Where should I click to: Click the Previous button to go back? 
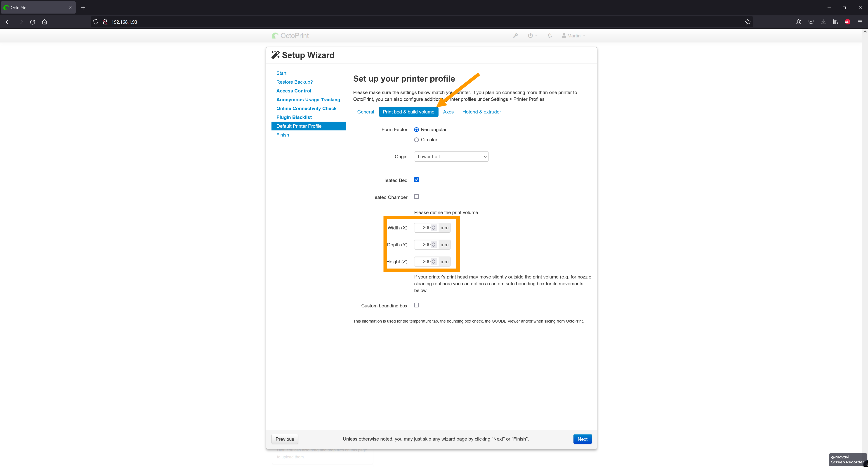pos(285,439)
